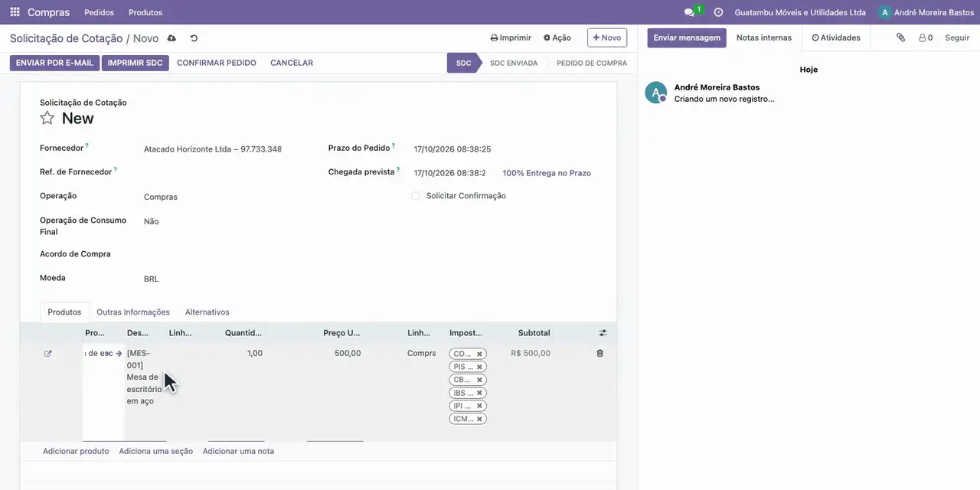This screenshot has width=980, height=490.
Task: Enable the Solicitar Confirmação checkbox
Action: pos(416,196)
